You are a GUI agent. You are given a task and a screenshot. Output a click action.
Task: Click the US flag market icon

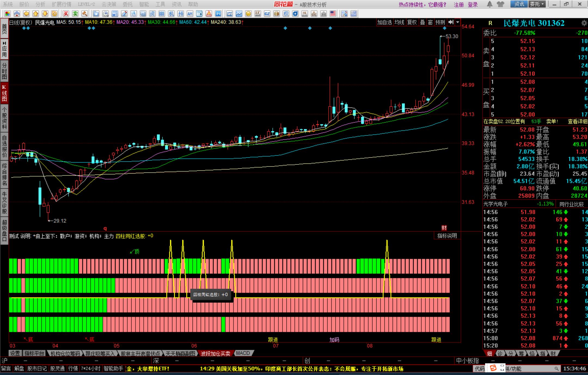(x=333, y=14)
